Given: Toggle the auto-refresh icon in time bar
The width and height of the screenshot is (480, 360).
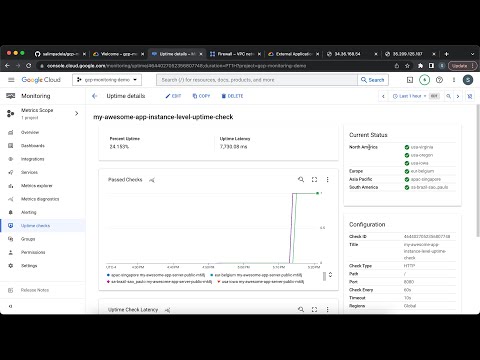Looking at the screenshot, I should click(470, 96).
